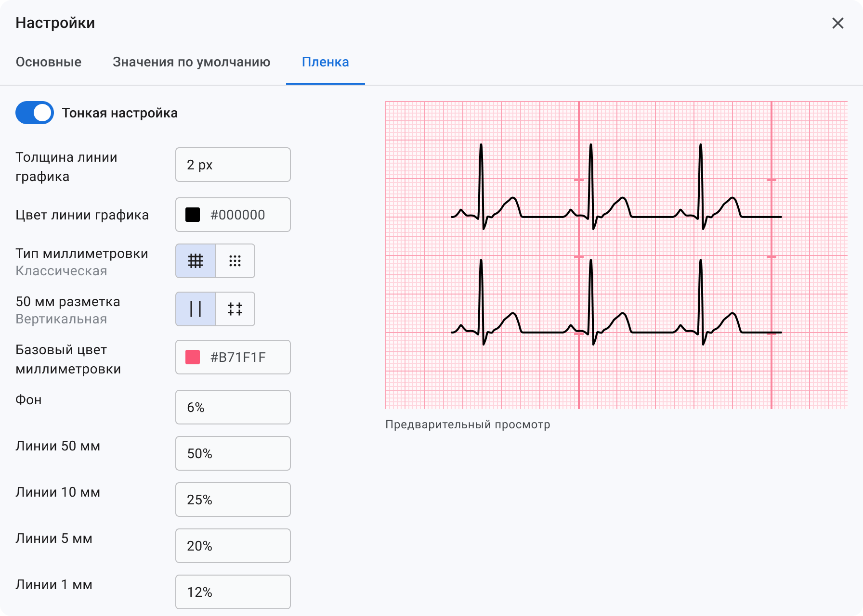Select the Пленка tab
863x616 pixels.
tap(326, 62)
